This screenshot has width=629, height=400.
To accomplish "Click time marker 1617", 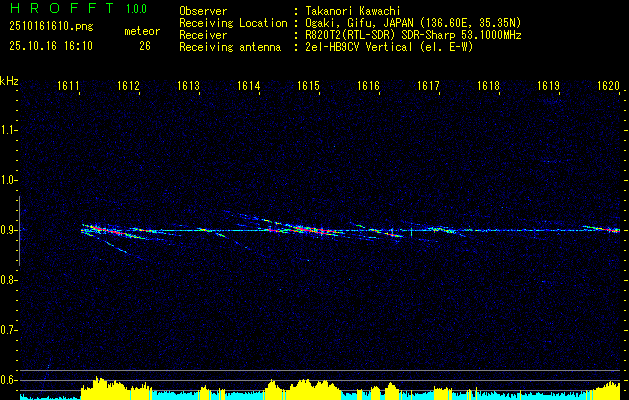I will click(428, 85).
